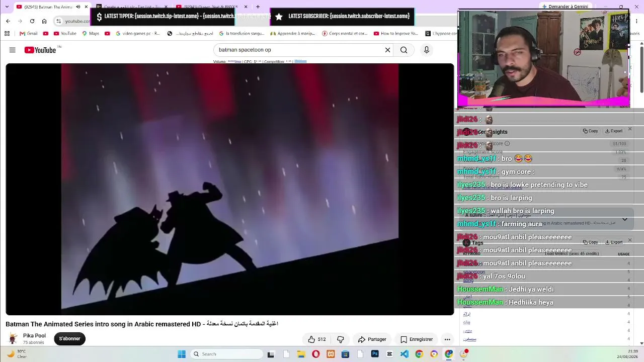This screenshot has width=644, height=362.
Task: Close the Video Insights panel
Action: pyautogui.click(x=629, y=129)
